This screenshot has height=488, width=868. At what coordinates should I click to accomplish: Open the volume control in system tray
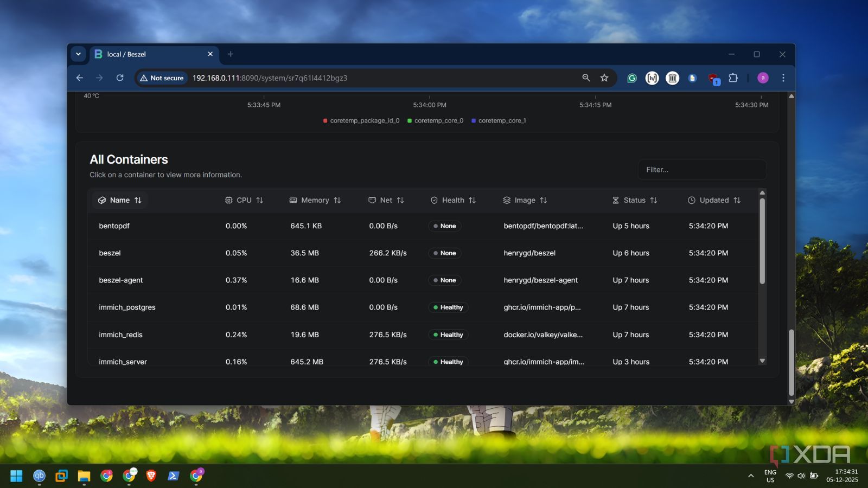[x=801, y=476]
